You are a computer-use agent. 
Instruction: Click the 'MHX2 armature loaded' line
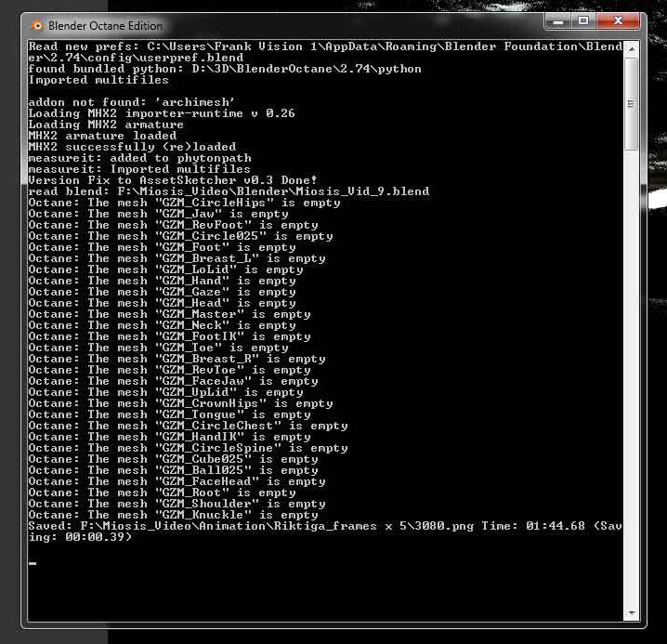[102, 136]
